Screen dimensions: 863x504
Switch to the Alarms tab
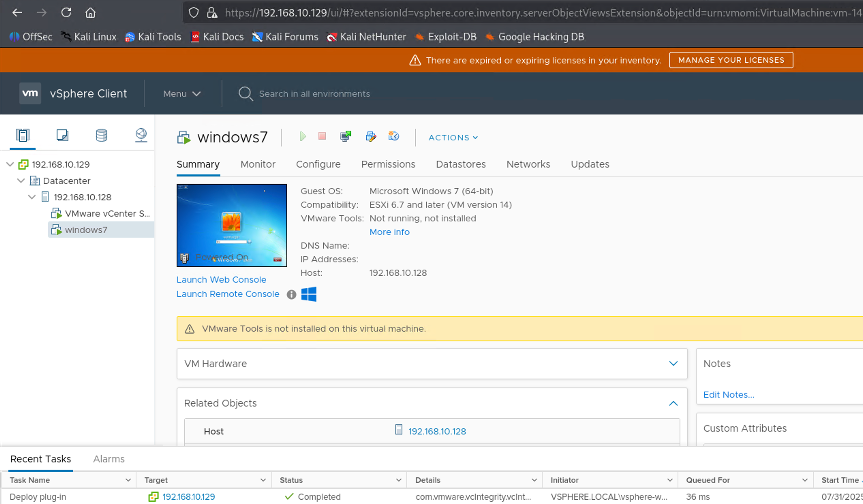pos(109,459)
